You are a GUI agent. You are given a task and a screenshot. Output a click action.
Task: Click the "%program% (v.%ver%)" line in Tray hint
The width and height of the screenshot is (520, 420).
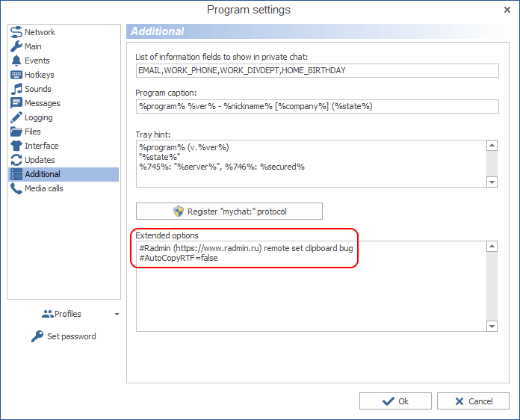(184, 147)
